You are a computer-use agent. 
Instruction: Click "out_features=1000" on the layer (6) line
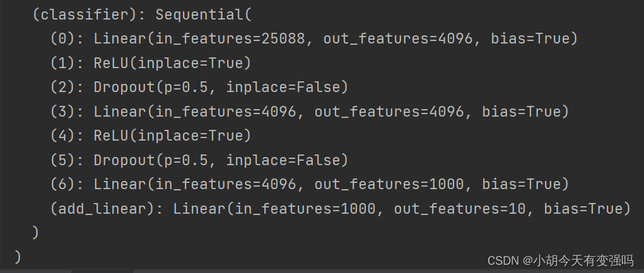(x=389, y=184)
